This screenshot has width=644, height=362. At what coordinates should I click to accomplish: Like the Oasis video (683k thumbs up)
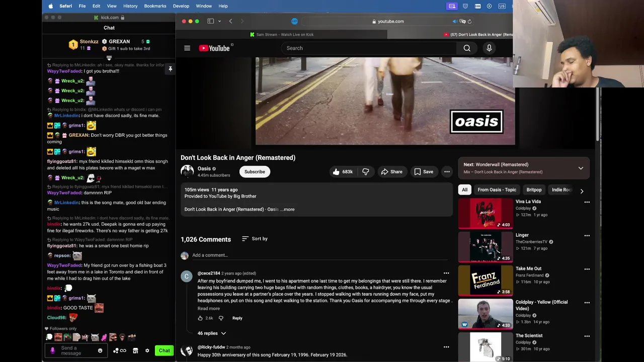click(342, 172)
